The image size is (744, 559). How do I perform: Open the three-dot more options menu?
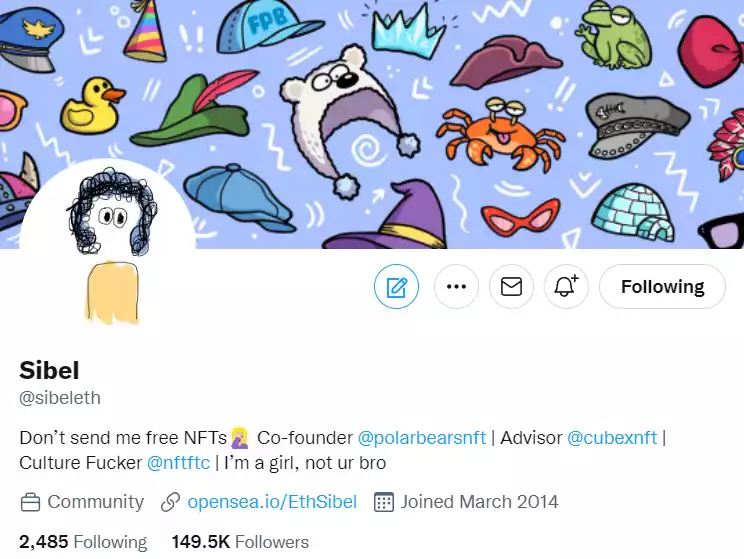pos(456,288)
